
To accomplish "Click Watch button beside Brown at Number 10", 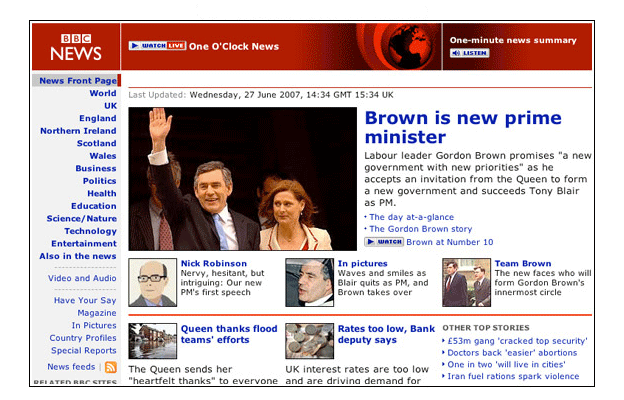I will coord(384,242).
